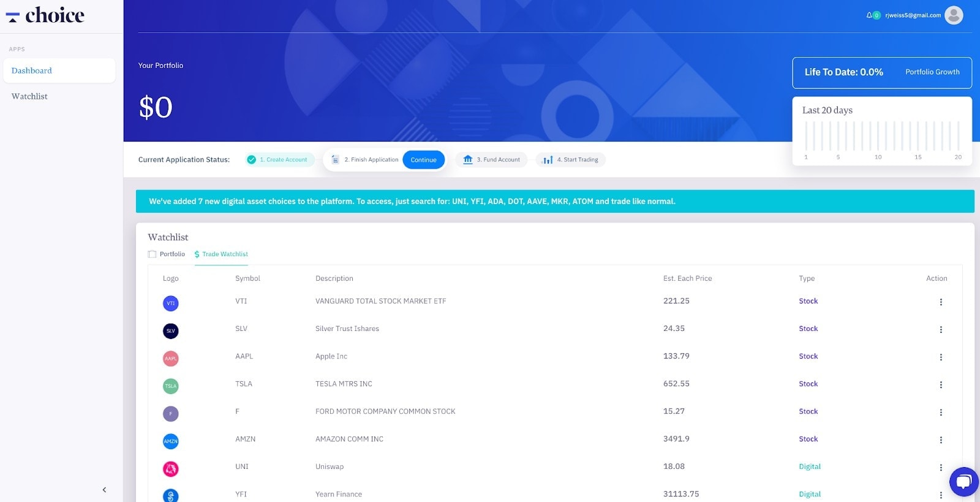Click the Est. Each Price column header
Image resolution: width=980 pixels, height=502 pixels.
tap(687, 278)
